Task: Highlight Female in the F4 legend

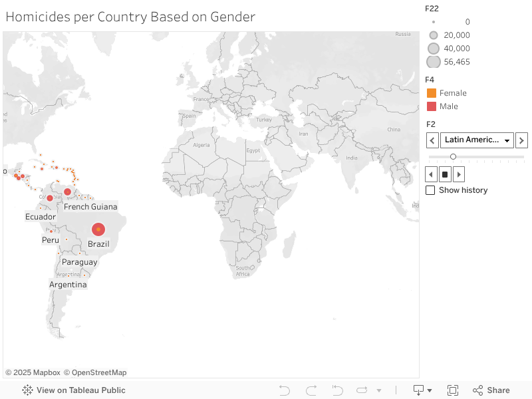Action: coord(432,93)
